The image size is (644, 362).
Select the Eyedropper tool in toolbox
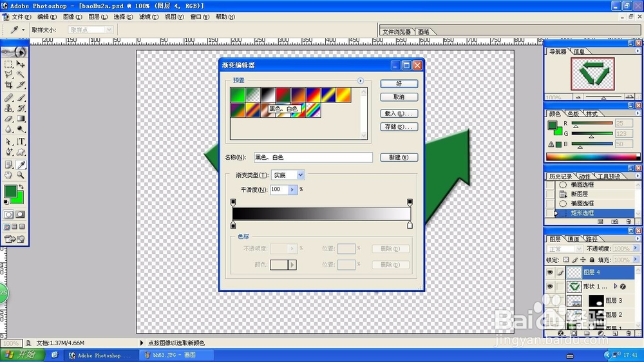[21, 164]
